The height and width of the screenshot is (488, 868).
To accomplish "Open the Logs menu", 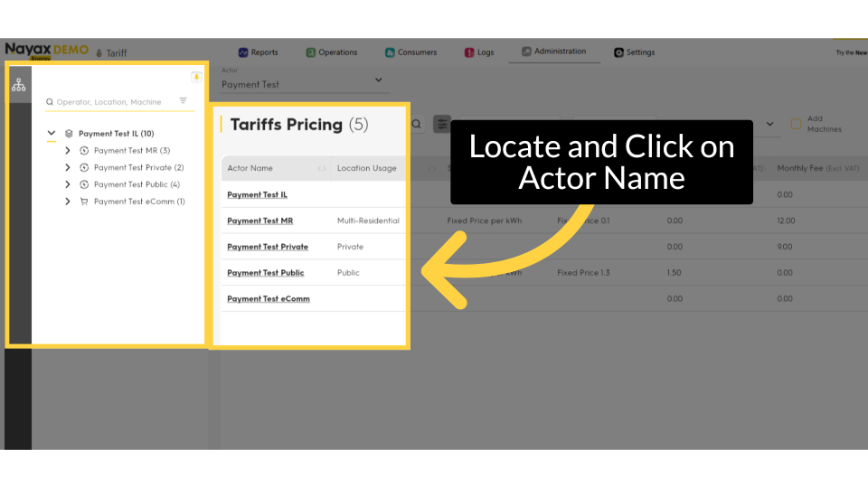I will pos(479,52).
